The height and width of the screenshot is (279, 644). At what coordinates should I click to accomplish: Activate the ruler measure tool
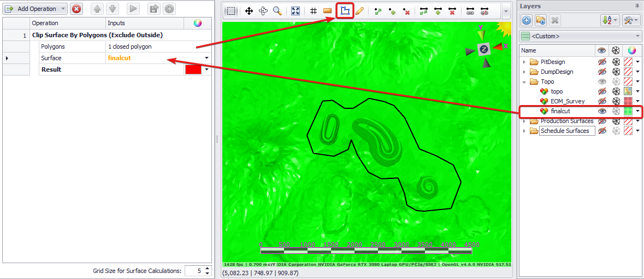click(328, 10)
